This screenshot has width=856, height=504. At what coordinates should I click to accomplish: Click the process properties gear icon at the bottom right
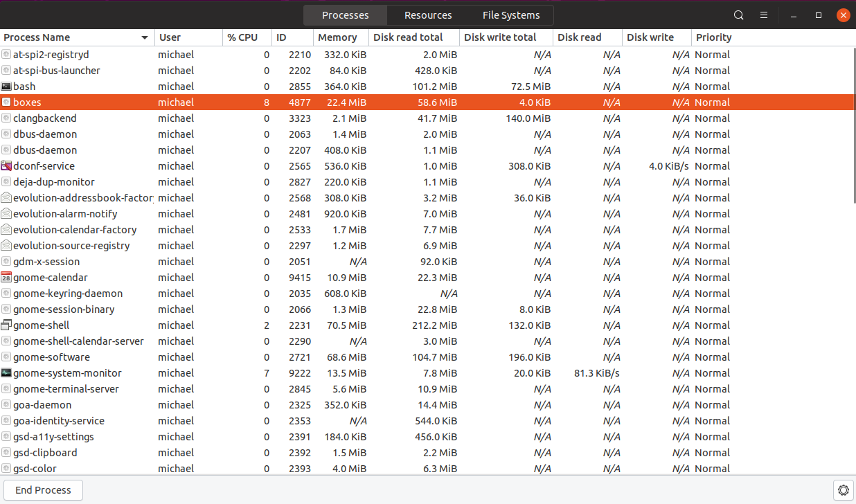843,490
